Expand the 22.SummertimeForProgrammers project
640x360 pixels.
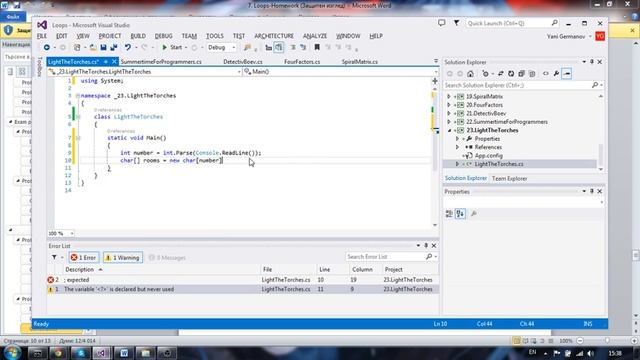pos(449,122)
